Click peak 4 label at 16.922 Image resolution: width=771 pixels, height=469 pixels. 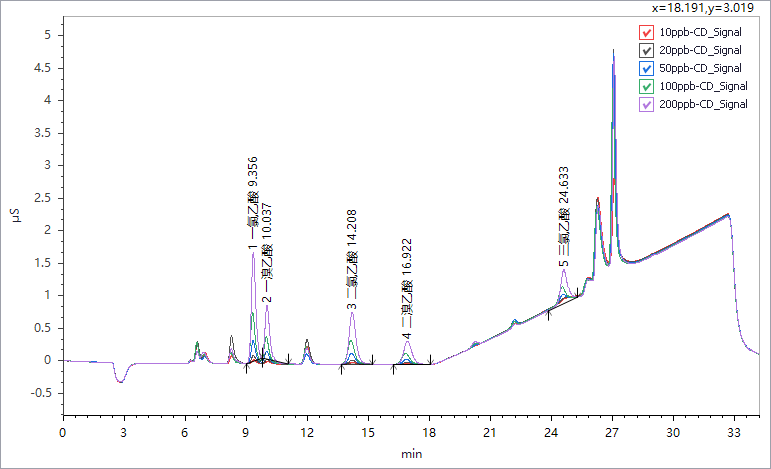[x=406, y=290]
